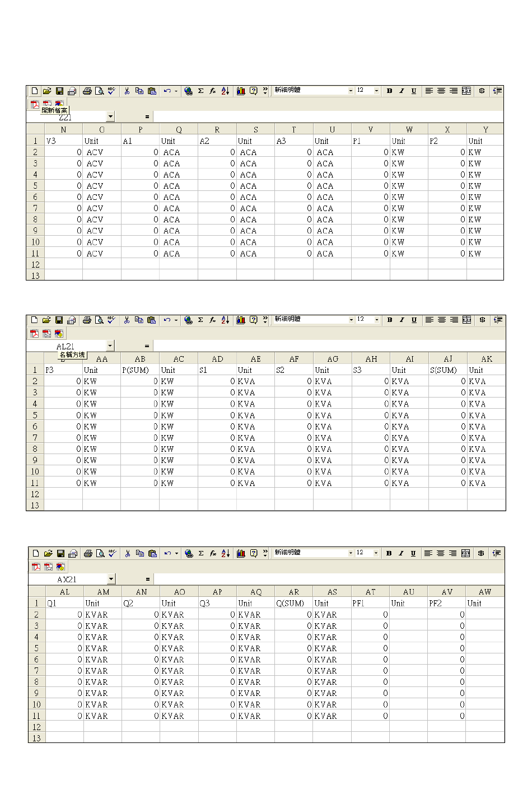Screen dimensions: 532x799
Task: Click Edit Formula equals button in AL21 spreadsheet
Action: 147,346
